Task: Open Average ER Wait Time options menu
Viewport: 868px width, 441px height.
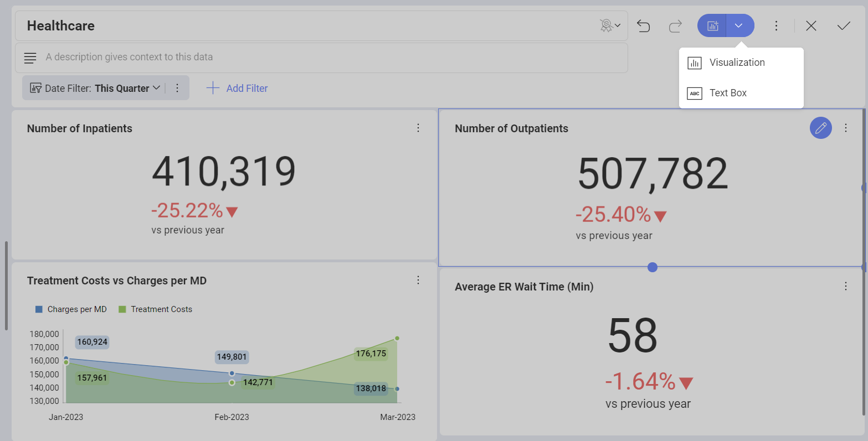Action: 846,286
